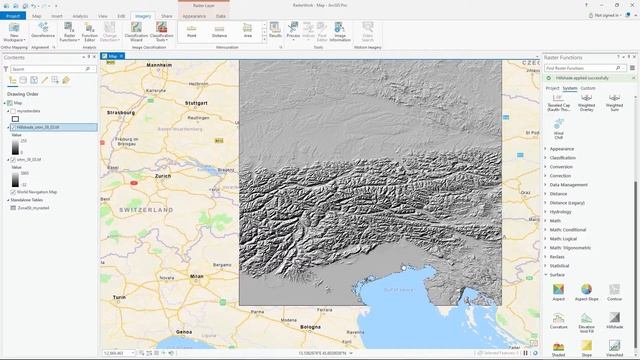The image size is (640, 360).
Task: Choose the Tasseled Cap function
Action: coord(558,102)
